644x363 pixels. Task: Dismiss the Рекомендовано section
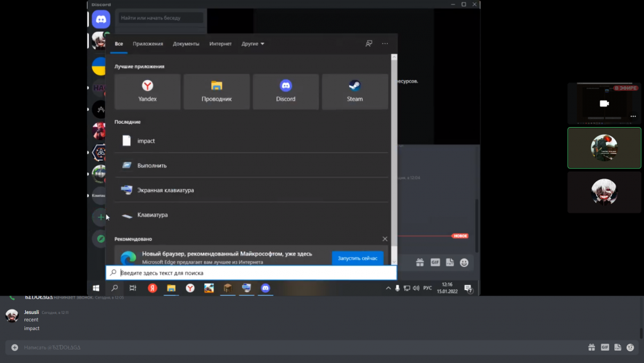click(385, 239)
